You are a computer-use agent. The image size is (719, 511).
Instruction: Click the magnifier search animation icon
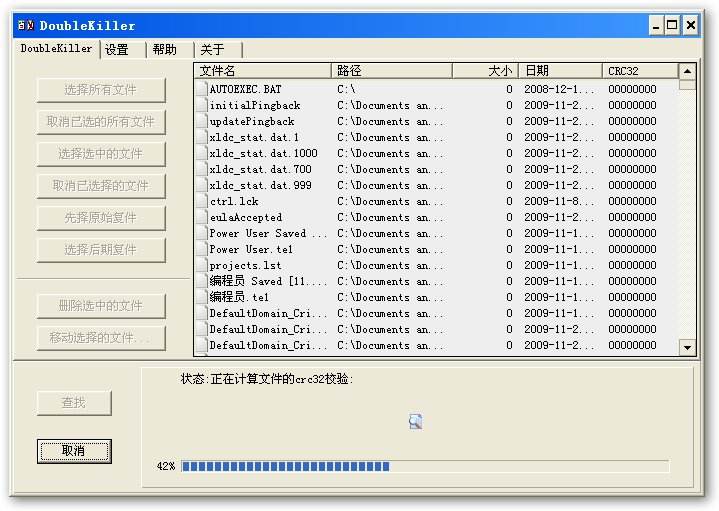[x=415, y=421]
